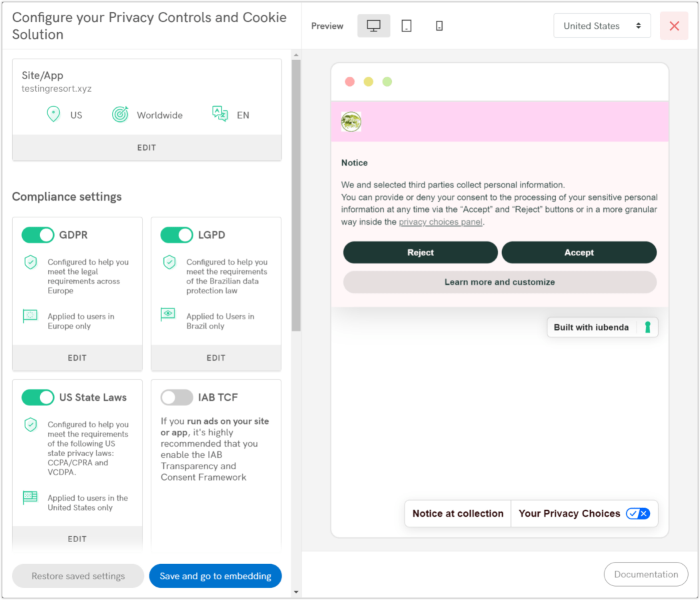Open the United States country dropdown

[601, 25]
